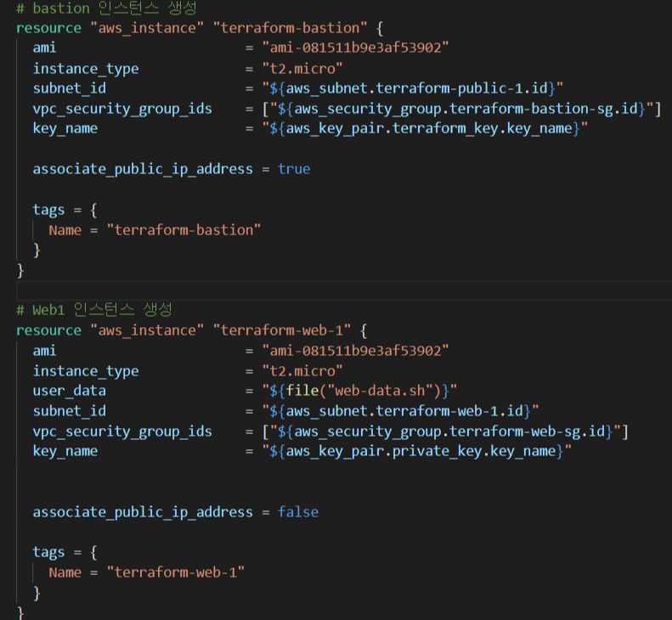Click the resource keyword of the web-1 block
Screen dimensions: 672x620
coord(48,330)
